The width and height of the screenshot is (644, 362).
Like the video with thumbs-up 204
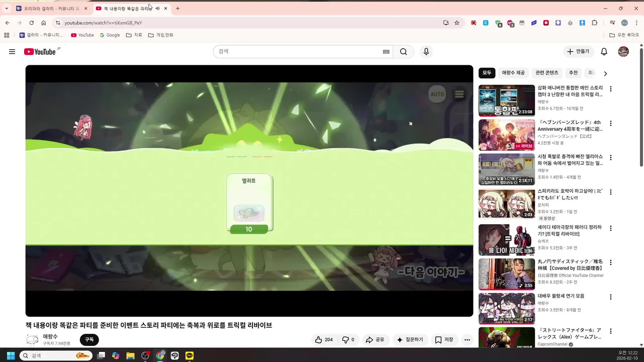click(324, 340)
